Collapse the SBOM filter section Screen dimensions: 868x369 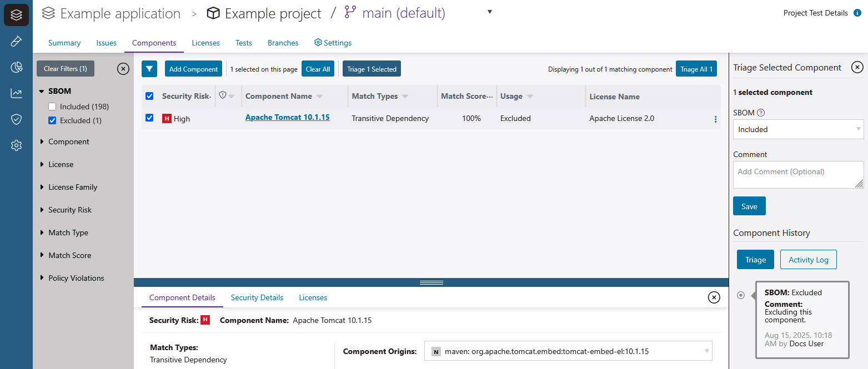pos(42,90)
